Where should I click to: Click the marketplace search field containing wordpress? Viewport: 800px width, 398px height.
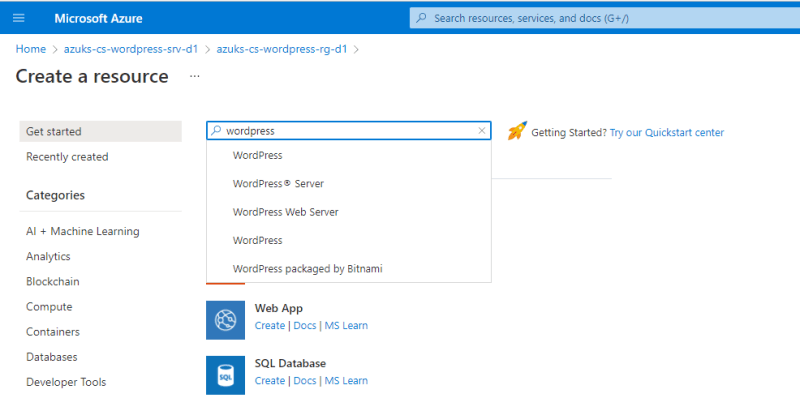[348, 131]
